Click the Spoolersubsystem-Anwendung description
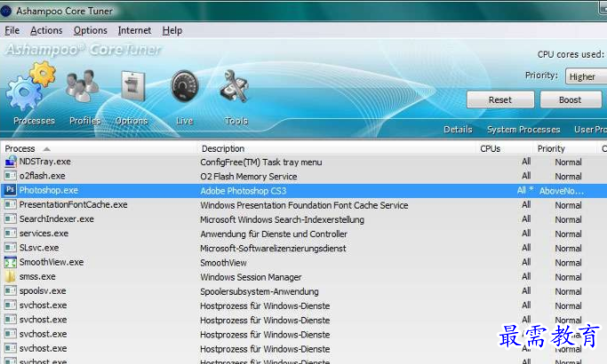 tap(260, 291)
